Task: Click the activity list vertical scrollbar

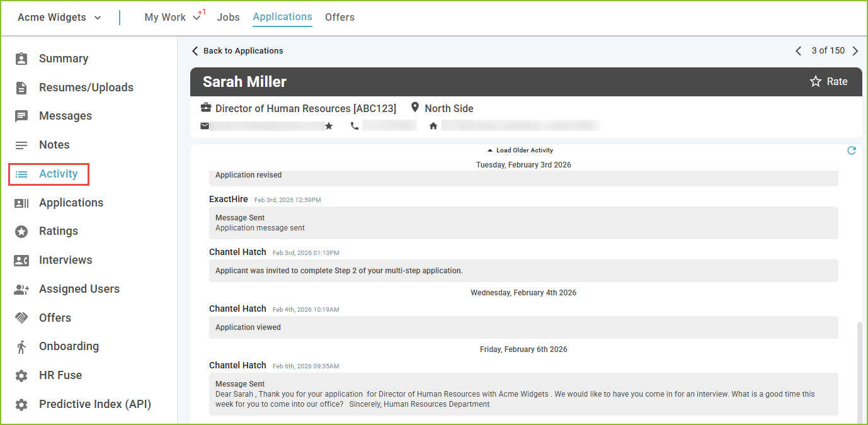Action: click(x=859, y=371)
